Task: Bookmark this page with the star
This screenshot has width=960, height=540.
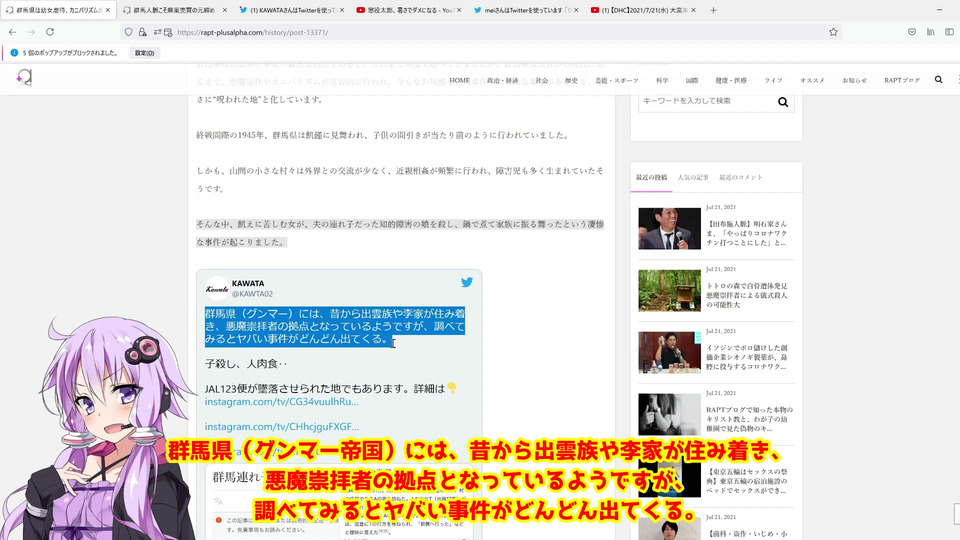Action: click(x=833, y=32)
